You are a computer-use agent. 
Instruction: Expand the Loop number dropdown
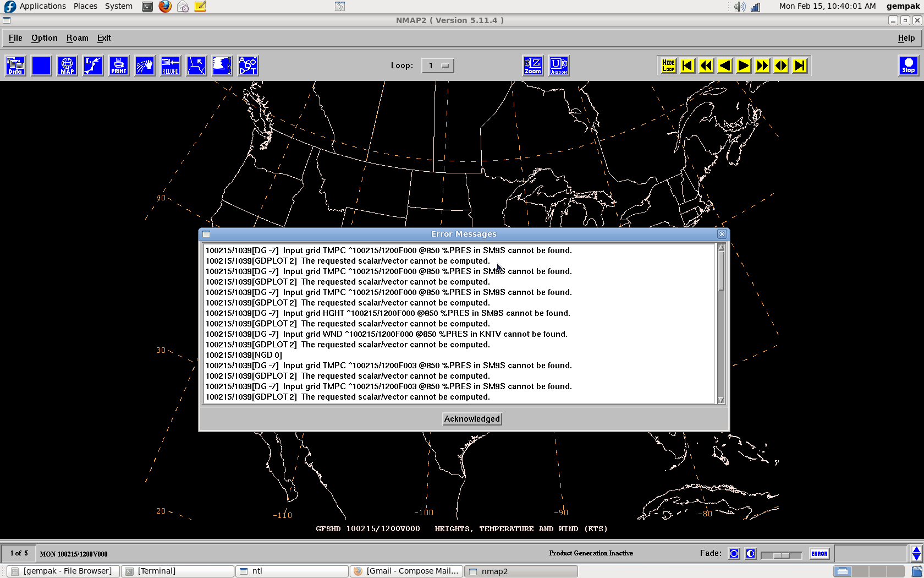pos(438,66)
